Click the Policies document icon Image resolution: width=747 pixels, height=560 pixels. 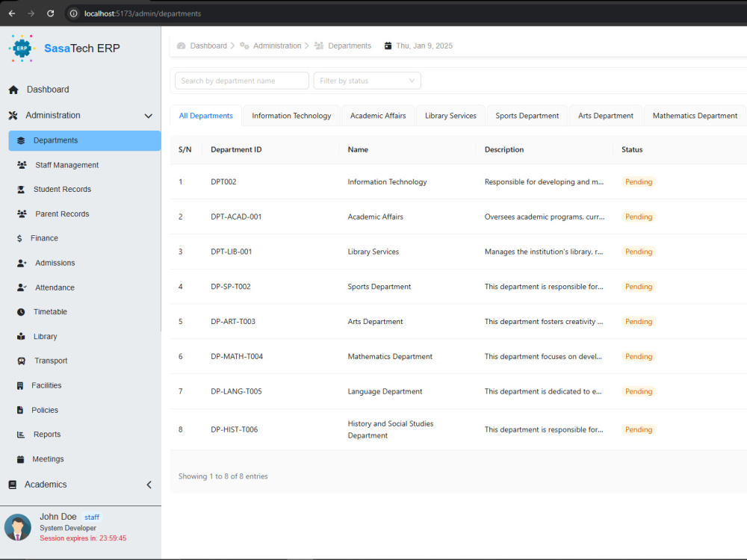tap(20, 410)
